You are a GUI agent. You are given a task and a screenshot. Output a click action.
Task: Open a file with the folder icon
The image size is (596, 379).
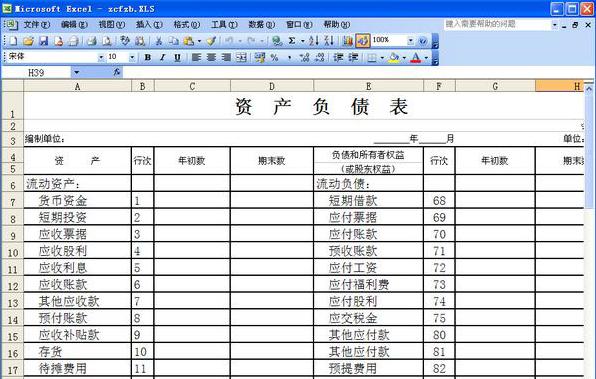click(x=29, y=40)
